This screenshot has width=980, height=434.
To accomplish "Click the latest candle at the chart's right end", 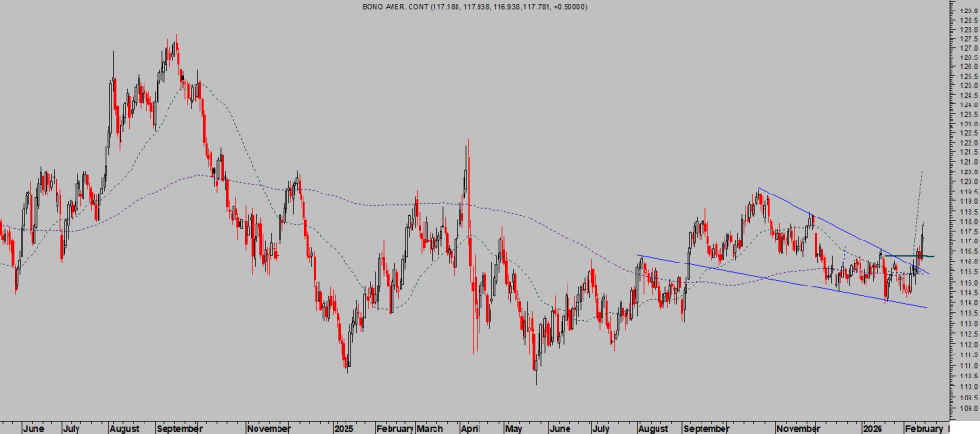I will 924,235.
